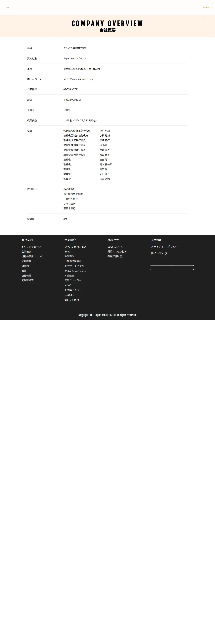Click the name 小川 明範
This screenshot has height=644, width=215.
[x=105, y=131]
